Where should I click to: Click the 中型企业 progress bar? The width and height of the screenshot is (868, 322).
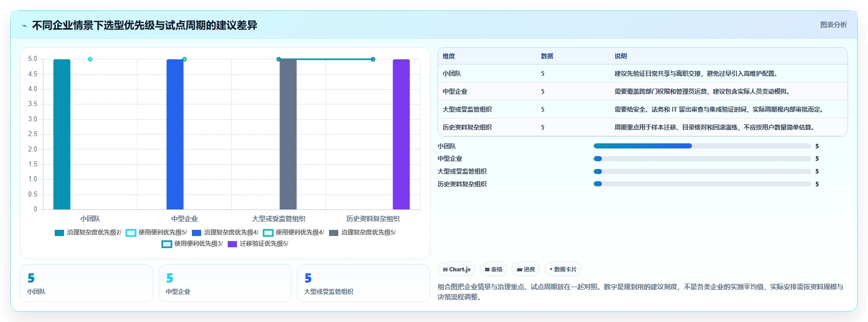coord(702,159)
